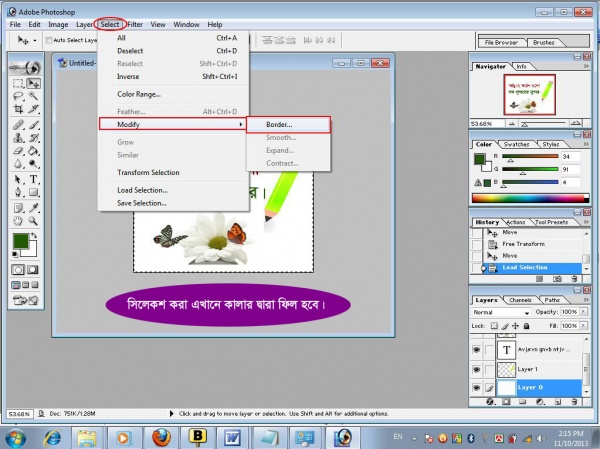This screenshot has width=600, height=449.
Task: Pick the Zoom magnifier tool
Action: point(34,221)
